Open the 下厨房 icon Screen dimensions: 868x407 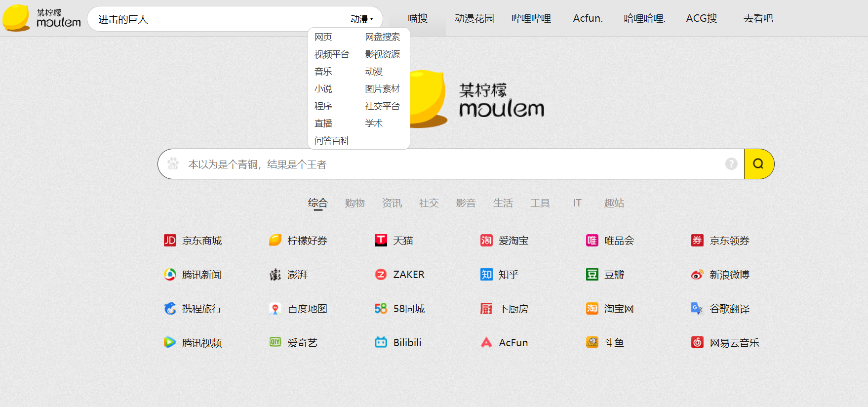486,309
